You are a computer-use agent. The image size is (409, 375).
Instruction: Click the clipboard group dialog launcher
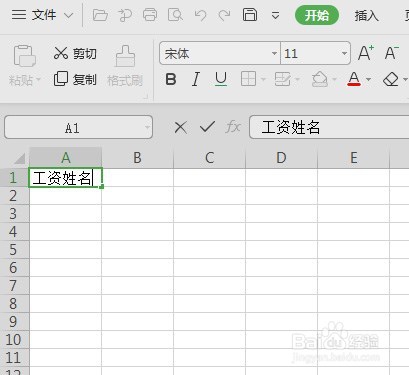tap(145, 97)
